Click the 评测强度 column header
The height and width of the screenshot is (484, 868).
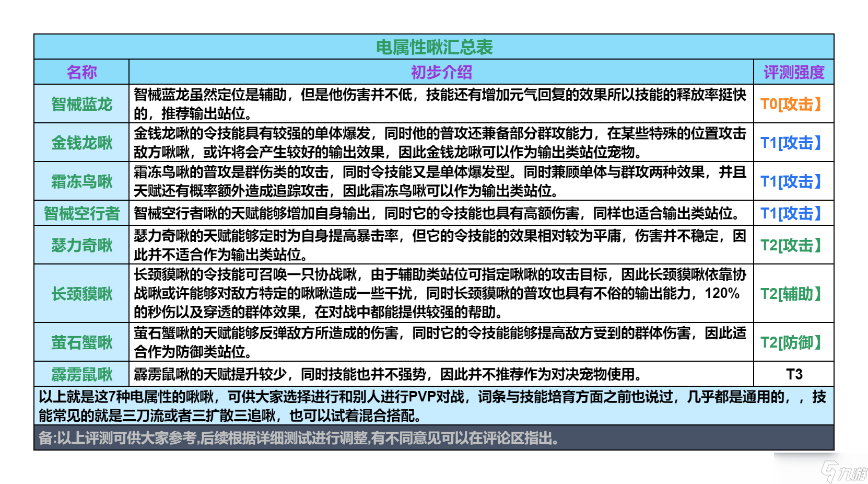(794, 72)
